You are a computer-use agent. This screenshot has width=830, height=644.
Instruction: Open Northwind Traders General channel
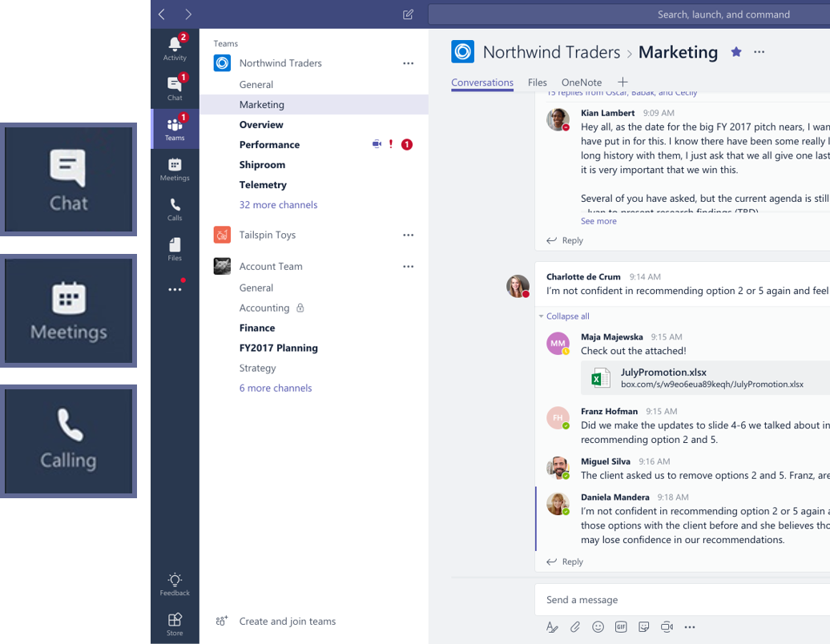click(x=256, y=85)
